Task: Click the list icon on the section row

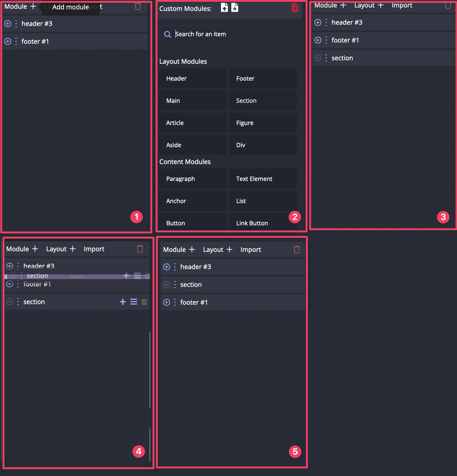Action: (x=134, y=302)
